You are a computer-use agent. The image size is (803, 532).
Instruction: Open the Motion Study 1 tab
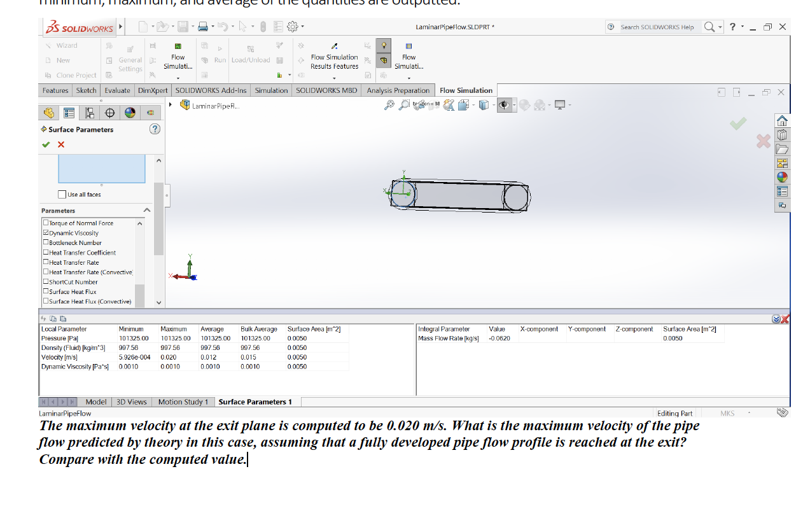coord(183,402)
